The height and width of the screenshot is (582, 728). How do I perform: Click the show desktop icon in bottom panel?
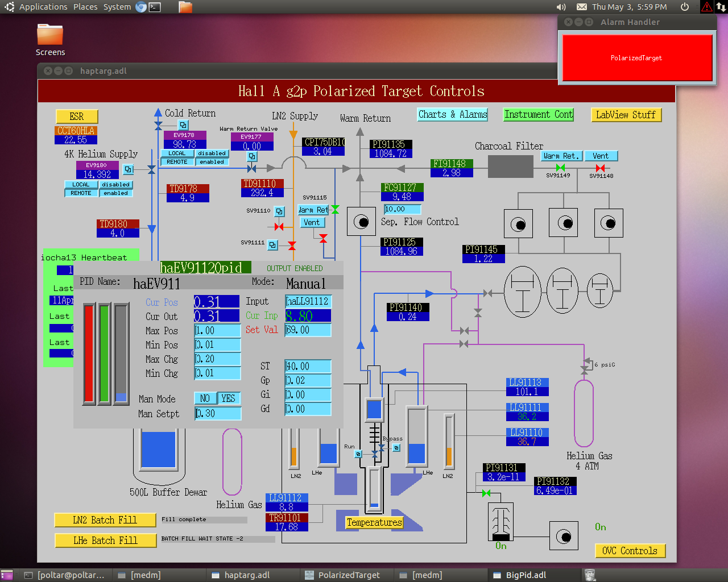(x=7, y=575)
